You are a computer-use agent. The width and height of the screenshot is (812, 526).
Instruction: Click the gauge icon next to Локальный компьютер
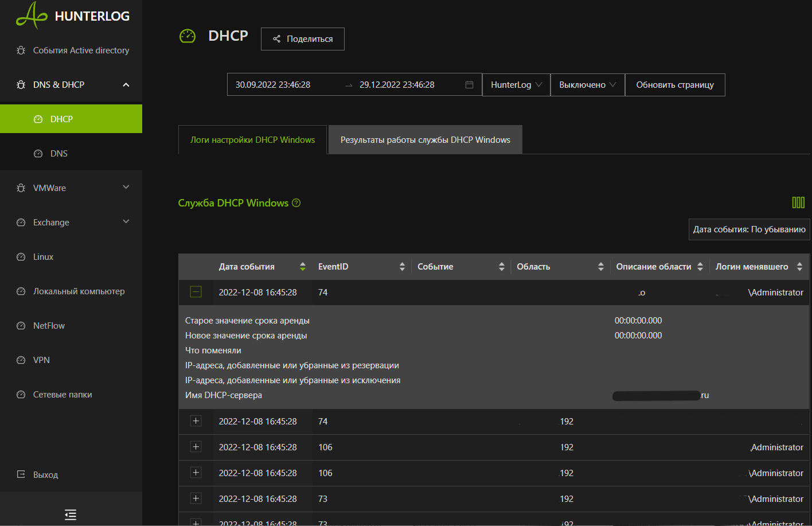(21, 291)
